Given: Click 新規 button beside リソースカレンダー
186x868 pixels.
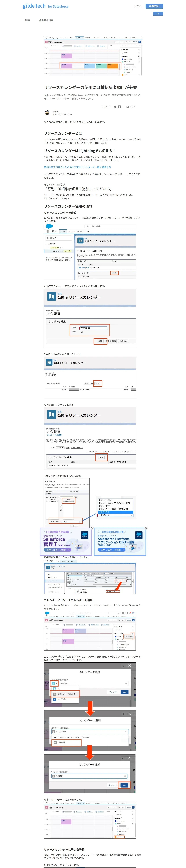Looking at the screenshot, I should 114,273.
